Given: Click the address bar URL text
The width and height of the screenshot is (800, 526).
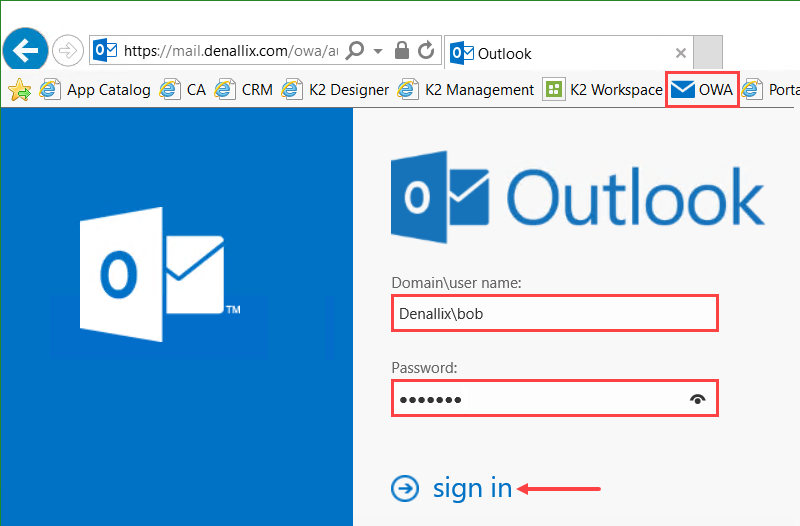Looking at the screenshot, I should tap(231, 51).
